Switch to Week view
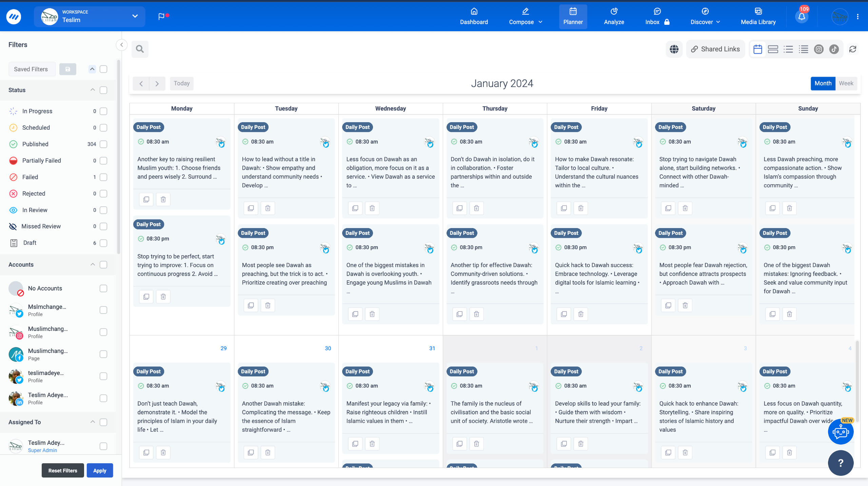Viewport: 868px width, 486px height. 846,83
